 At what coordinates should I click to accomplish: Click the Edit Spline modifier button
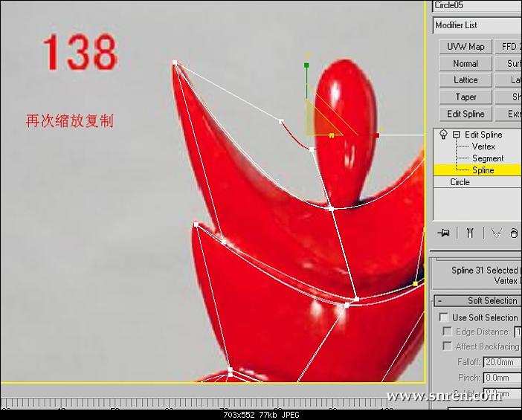click(465, 114)
